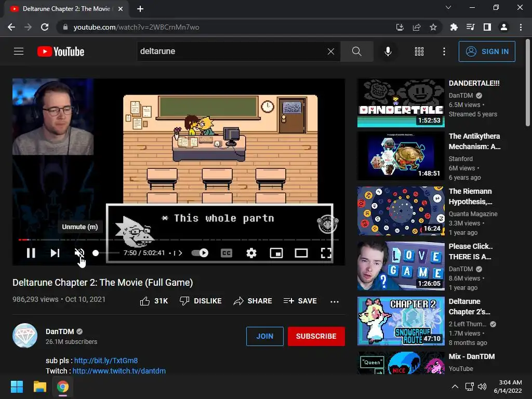
Task: Enable miniplayer mode
Action: [276, 253]
